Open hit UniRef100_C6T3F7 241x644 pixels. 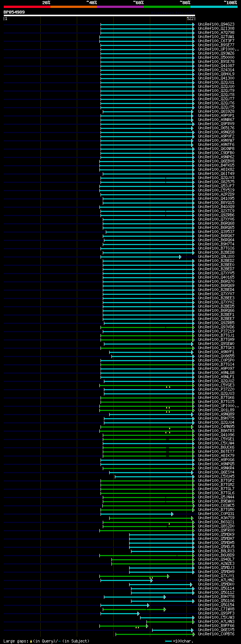(216, 41)
